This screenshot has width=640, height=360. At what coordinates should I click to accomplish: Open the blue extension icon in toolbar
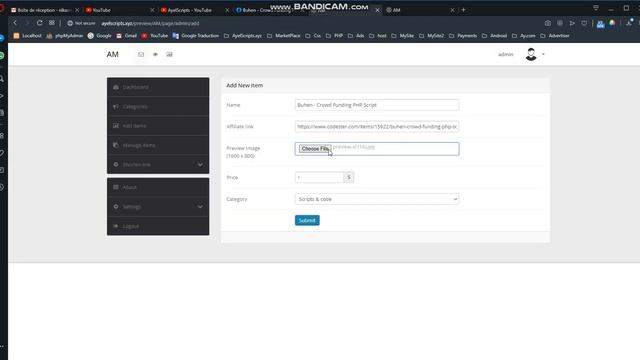[x=600, y=24]
